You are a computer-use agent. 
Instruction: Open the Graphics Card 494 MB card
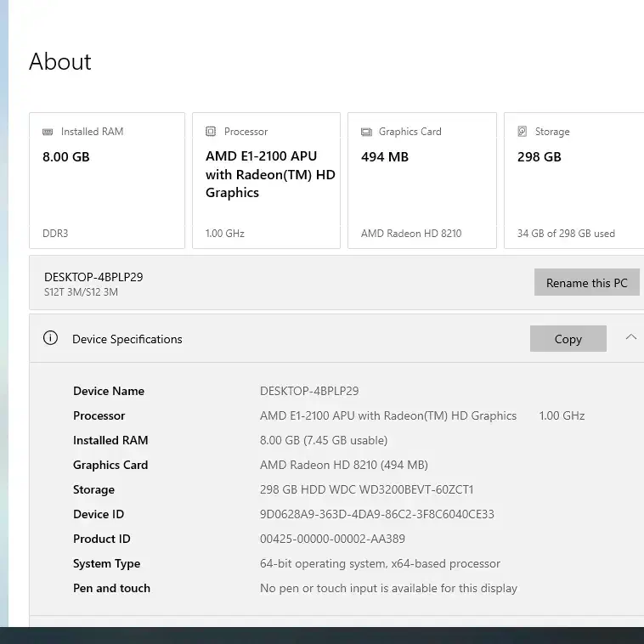pos(421,180)
